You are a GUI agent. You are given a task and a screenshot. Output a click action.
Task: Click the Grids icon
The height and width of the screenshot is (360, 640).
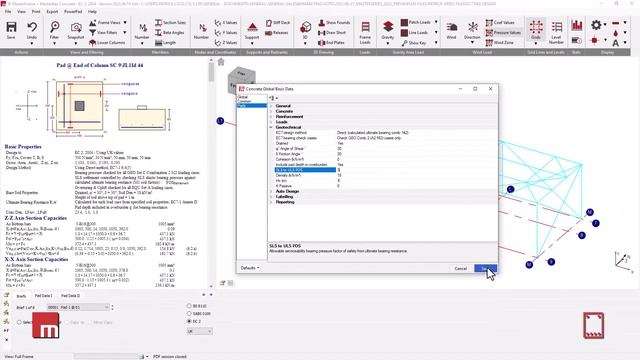click(536, 27)
